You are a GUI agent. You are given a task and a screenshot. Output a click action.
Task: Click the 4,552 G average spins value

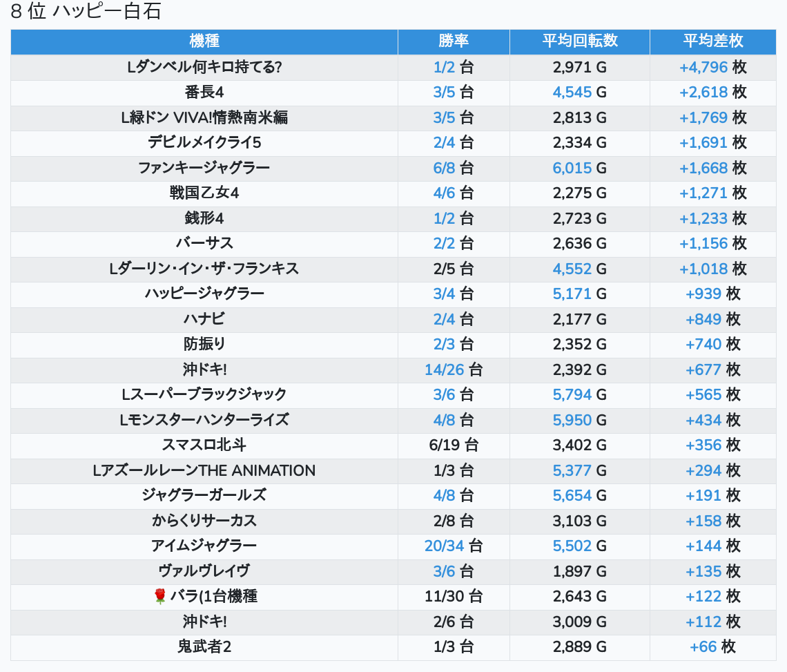[580, 269]
